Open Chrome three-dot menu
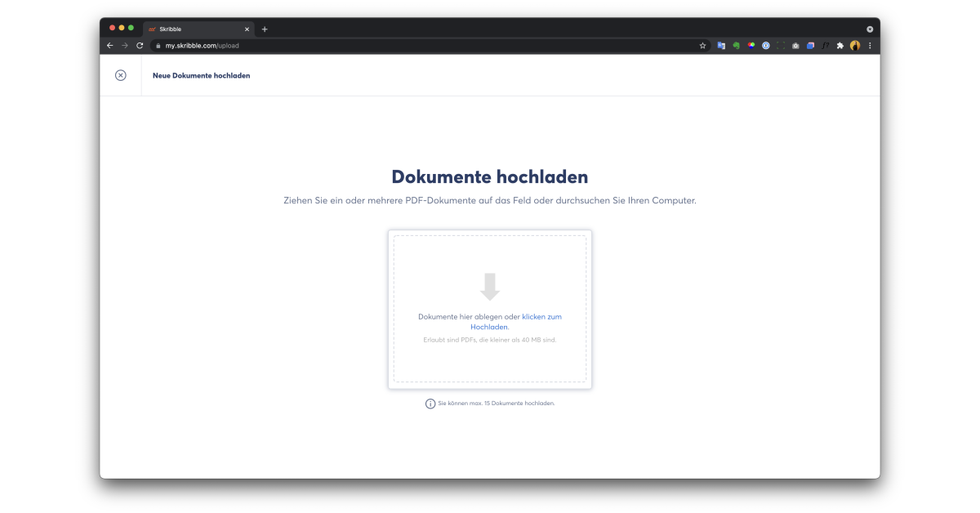This screenshot has height=513, width=980. click(x=870, y=46)
